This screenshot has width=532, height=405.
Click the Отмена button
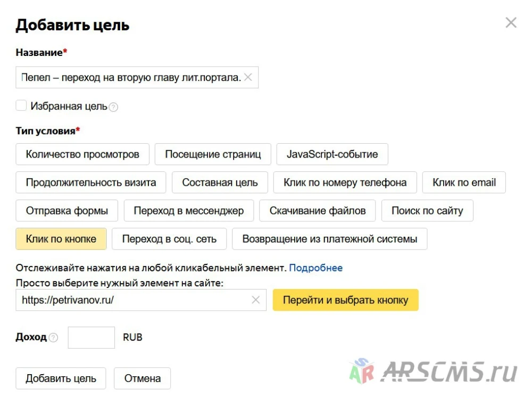click(x=142, y=378)
